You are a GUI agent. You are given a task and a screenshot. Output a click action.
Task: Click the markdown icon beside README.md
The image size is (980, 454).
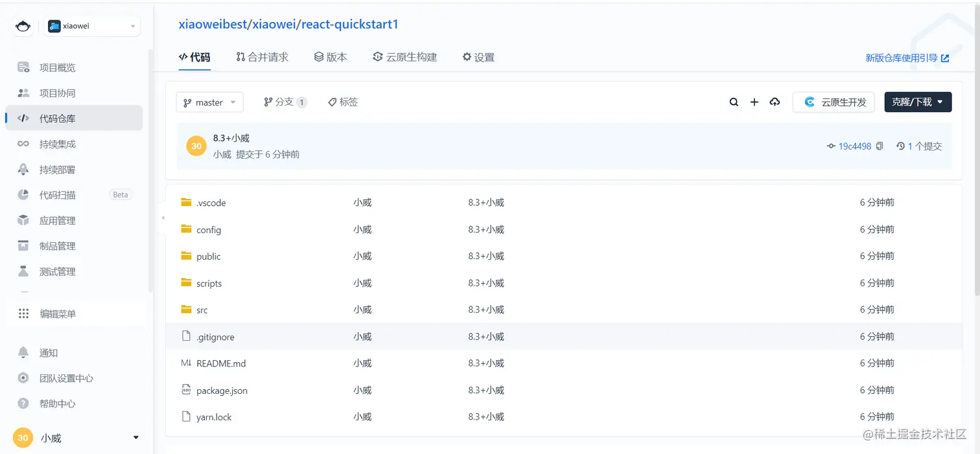click(186, 363)
